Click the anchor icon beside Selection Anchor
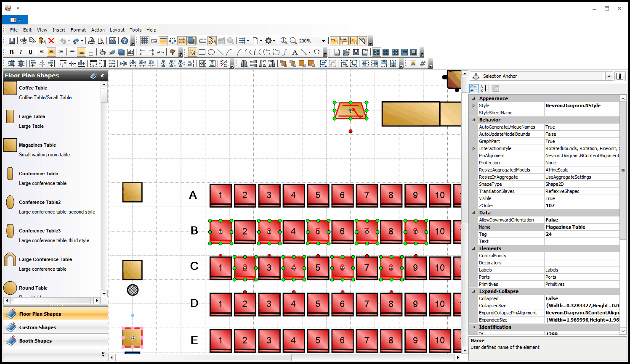Screen dimensions: 630x364 pos(476,76)
